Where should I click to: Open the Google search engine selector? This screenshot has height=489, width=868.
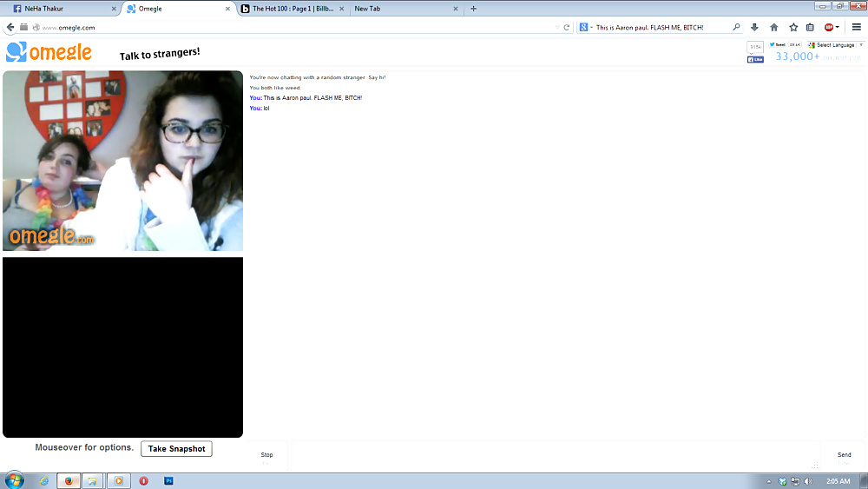tap(586, 27)
